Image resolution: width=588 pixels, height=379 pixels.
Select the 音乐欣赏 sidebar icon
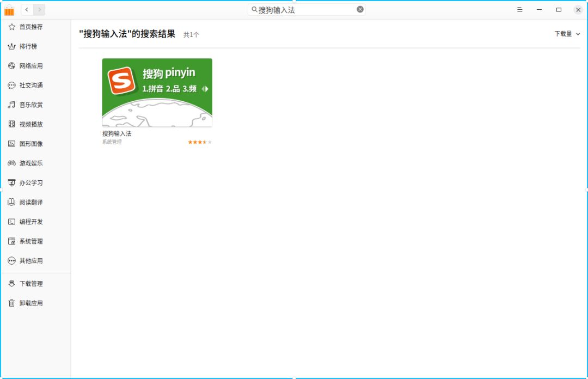tap(11, 105)
